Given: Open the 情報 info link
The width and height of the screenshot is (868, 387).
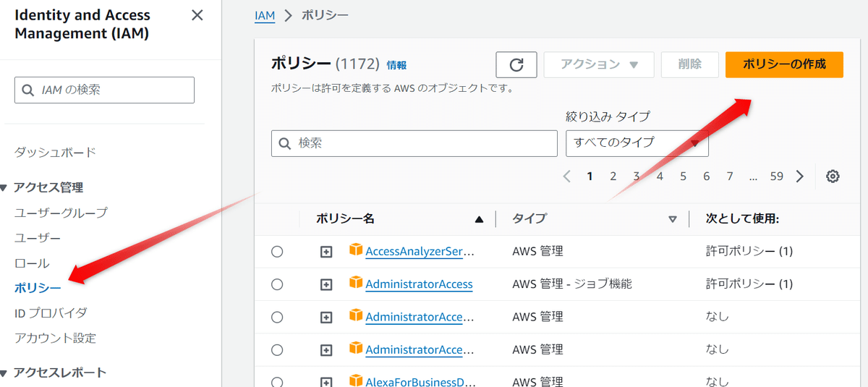Looking at the screenshot, I should pyautogui.click(x=396, y=64).
